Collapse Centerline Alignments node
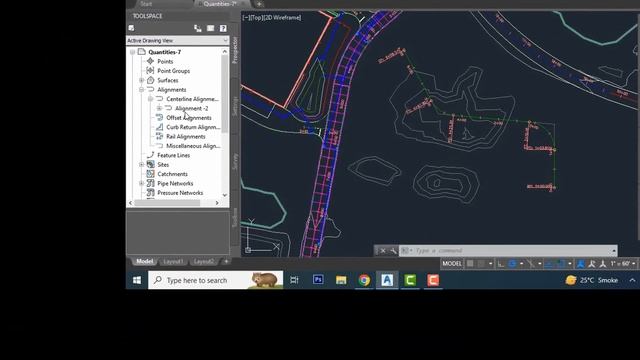640x360 pixels. [151, 99]
